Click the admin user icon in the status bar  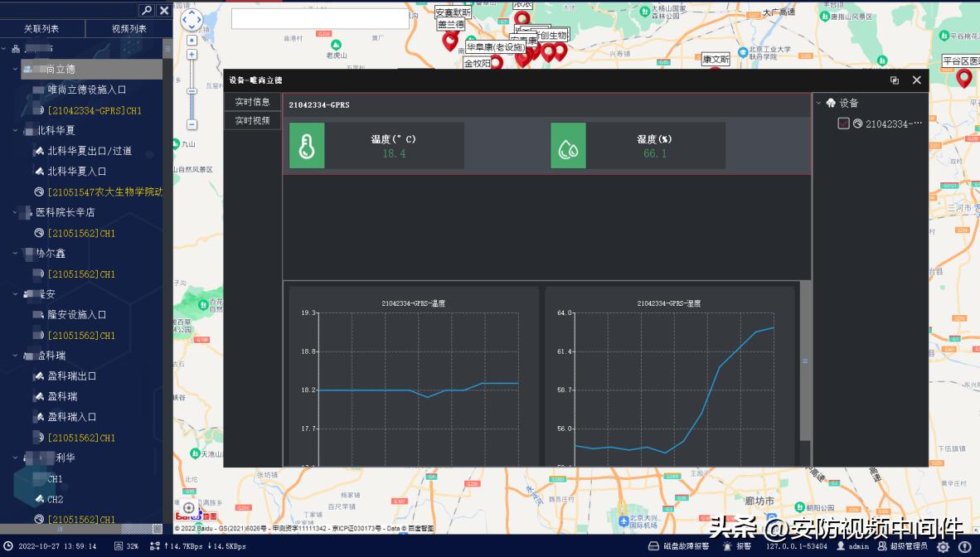pyautogui.click(x=841, y=546)
